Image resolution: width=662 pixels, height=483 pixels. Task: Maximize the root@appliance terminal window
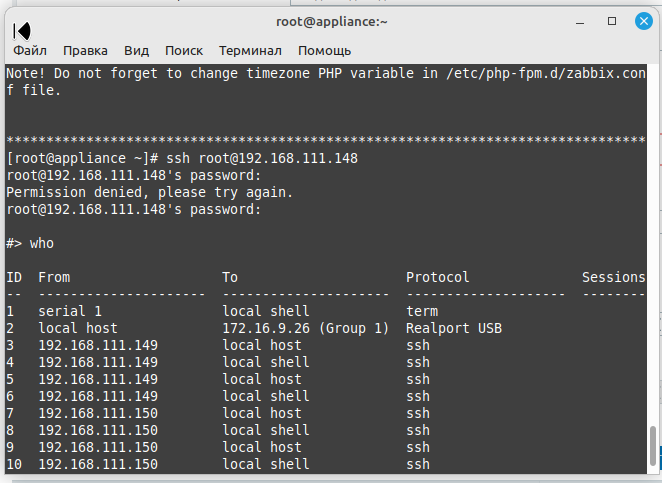click(x=612, y=21)
